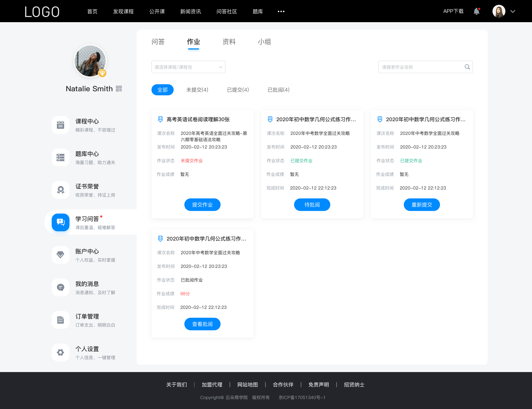The width and height of the screenshot is (532, 409).
Task: Click 待批阅 button on submitted assignment
Action: [312, 204]
